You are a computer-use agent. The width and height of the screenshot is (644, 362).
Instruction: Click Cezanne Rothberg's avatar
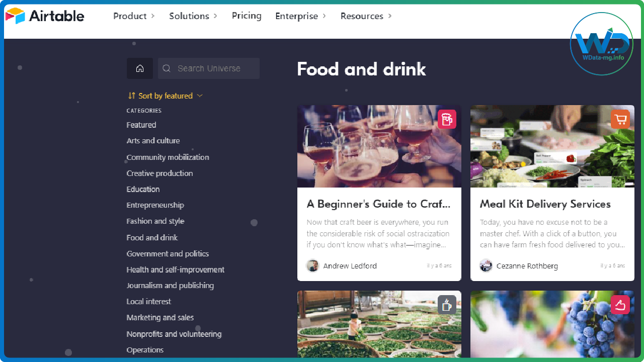click(486, 265)
